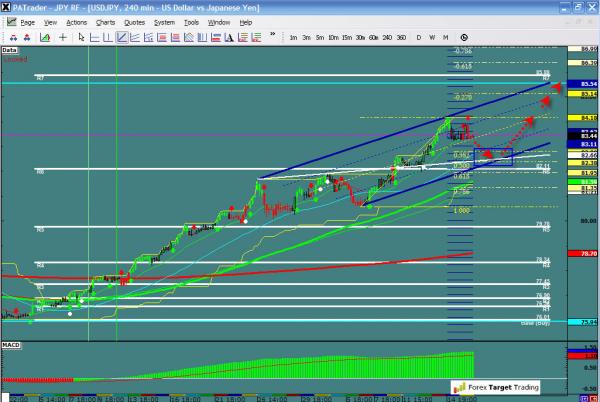Viewport: 600px width, 402px height.
Task: Switch to 1m timeframe
Action: coord(293,38)
